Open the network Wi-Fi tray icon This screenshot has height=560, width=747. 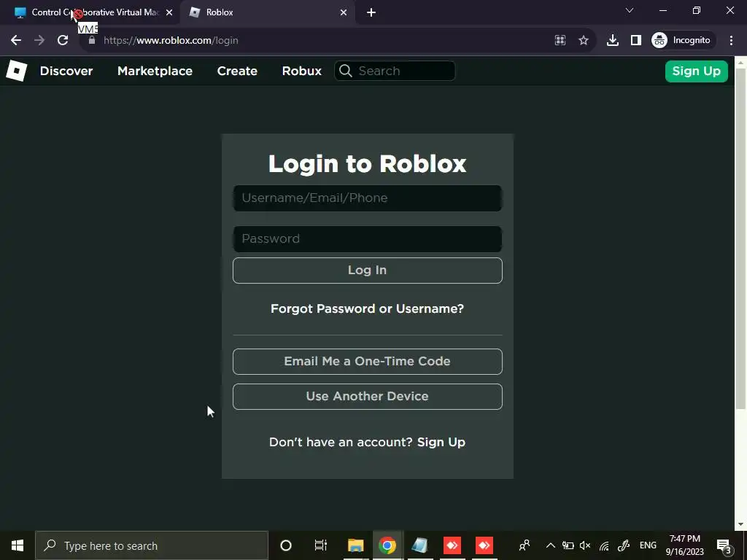click(x=604, y=545)
